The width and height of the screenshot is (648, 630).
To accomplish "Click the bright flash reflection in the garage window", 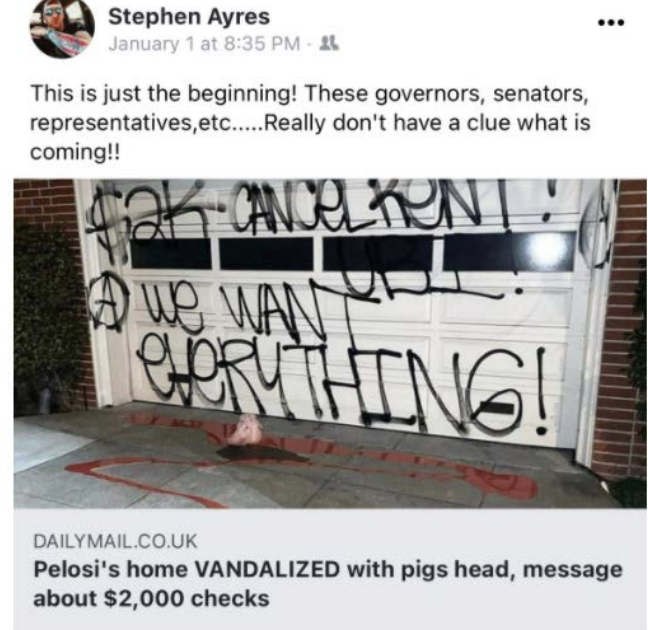I will (x=548, y=249).
